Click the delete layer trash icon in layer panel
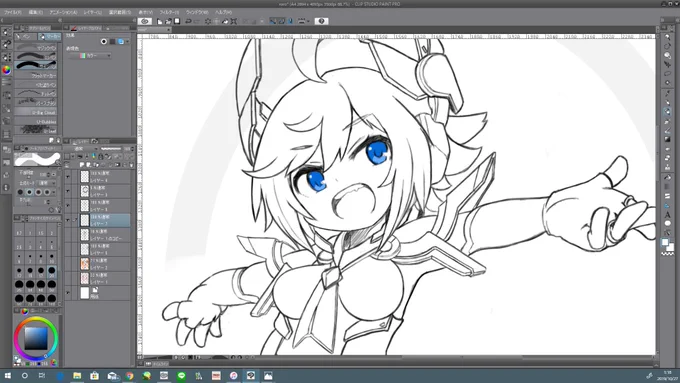 click(132, 165)
